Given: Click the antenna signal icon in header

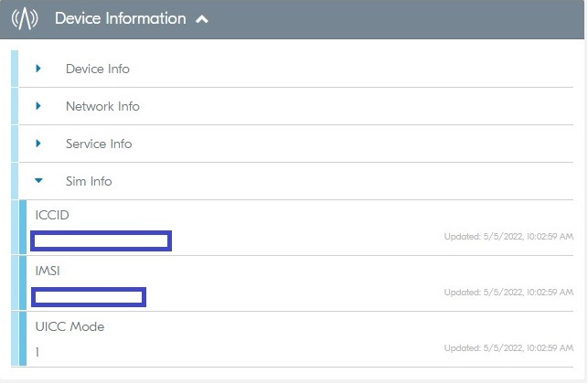Looking at the screenshot, I should pos(26,18).
